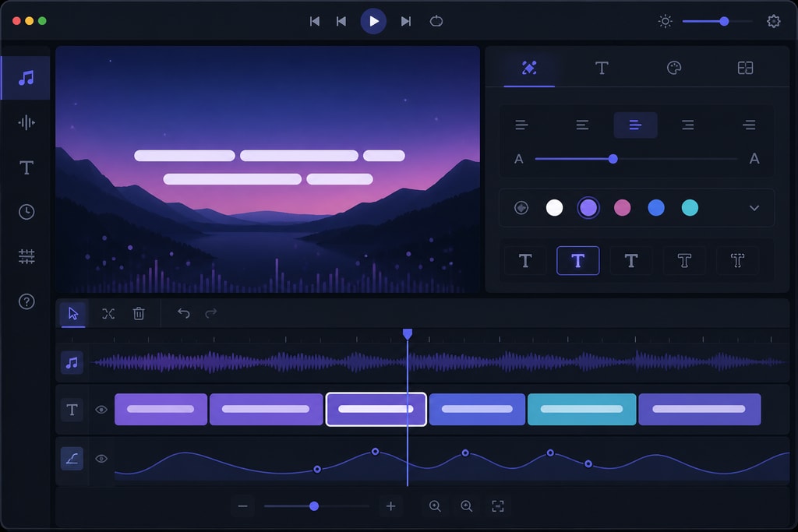Click the audio track music note icon
Image resolution: width=798 pixels, height=532 pixels.
[x=72, y=363]
